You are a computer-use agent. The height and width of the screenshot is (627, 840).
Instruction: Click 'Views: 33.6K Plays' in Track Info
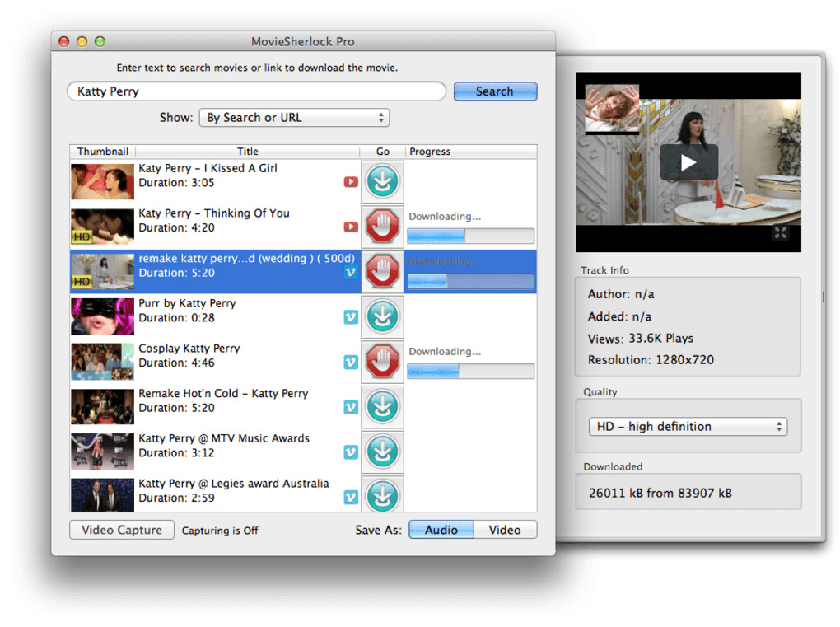pyautogui.click(x=640, y=339)
